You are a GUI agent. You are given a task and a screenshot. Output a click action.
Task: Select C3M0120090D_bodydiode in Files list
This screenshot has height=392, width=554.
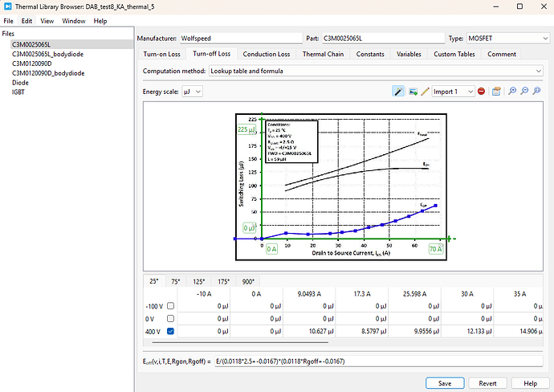click(x=48, y=73)
